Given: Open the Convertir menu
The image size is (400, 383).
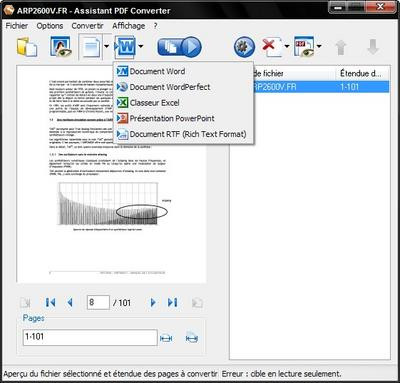Looking at the screenshot, I should click(x=87, y=26).
